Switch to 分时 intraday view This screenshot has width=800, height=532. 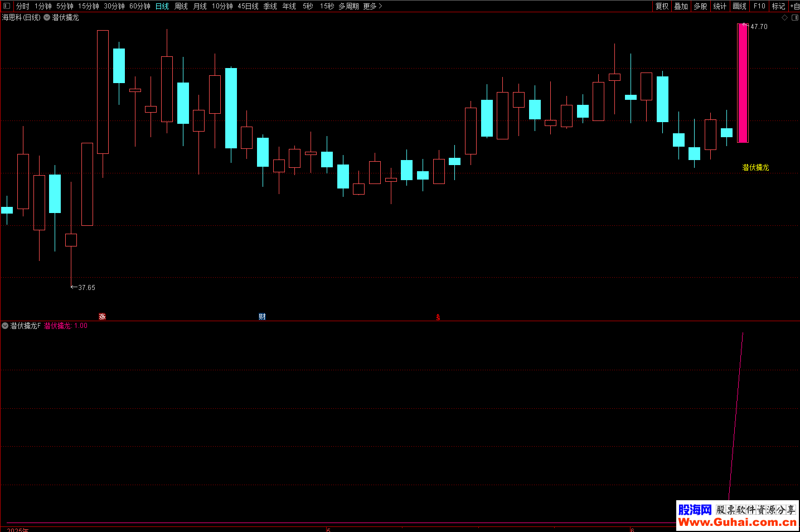22,6
